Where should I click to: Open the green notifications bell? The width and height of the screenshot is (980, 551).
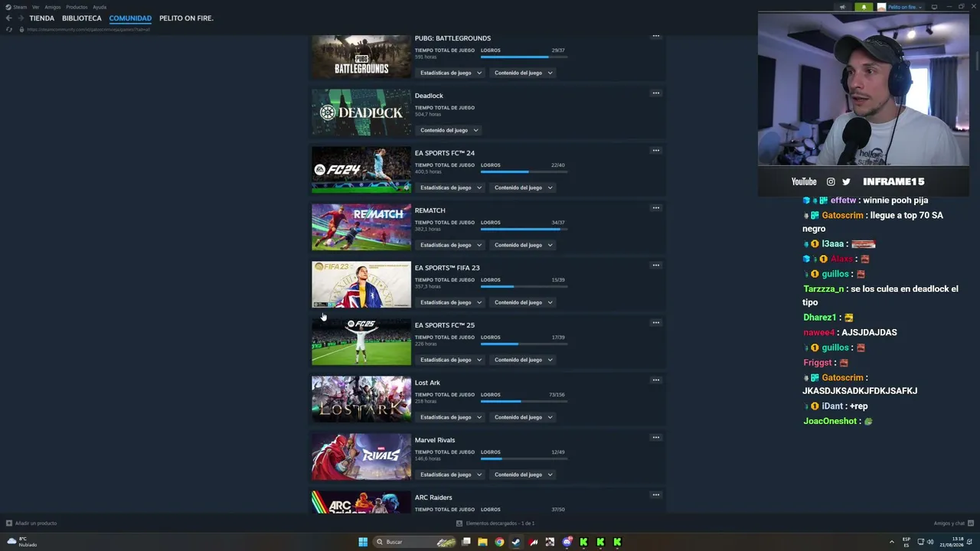[x=864, y=7]
